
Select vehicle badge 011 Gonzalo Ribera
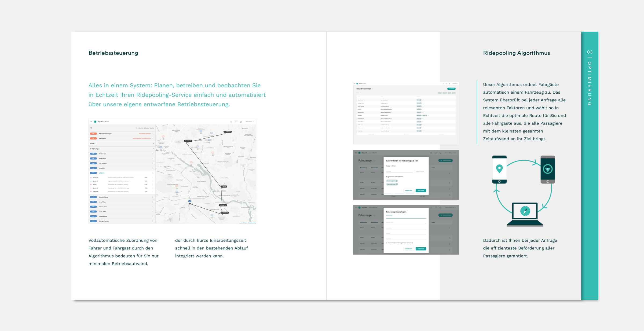click(x=93, y=197)
